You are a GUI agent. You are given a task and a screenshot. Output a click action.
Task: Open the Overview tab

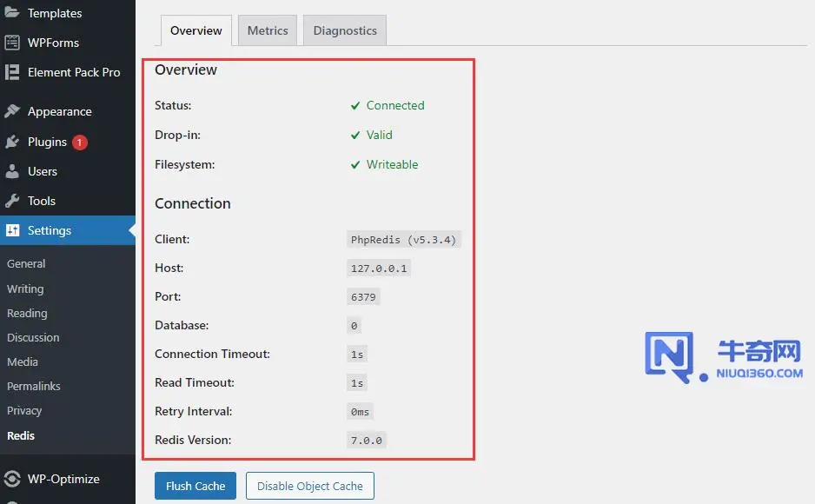click(x=196, y=30)
